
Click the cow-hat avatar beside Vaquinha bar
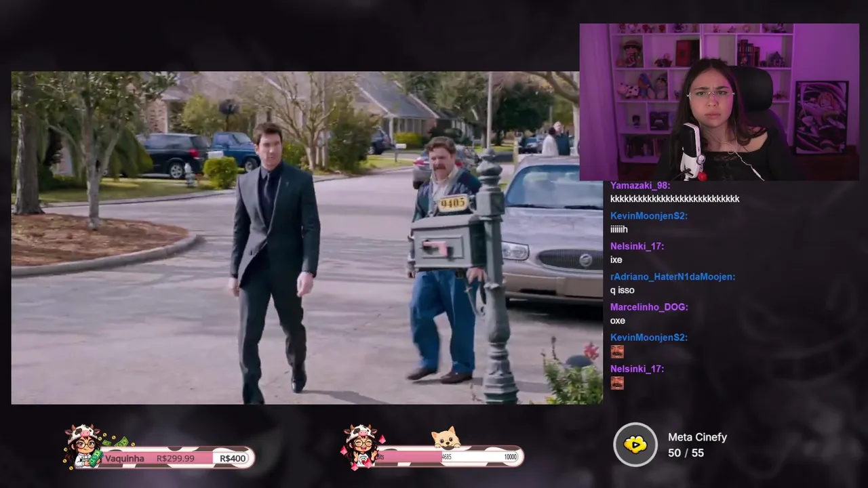[x=82, y=446]
